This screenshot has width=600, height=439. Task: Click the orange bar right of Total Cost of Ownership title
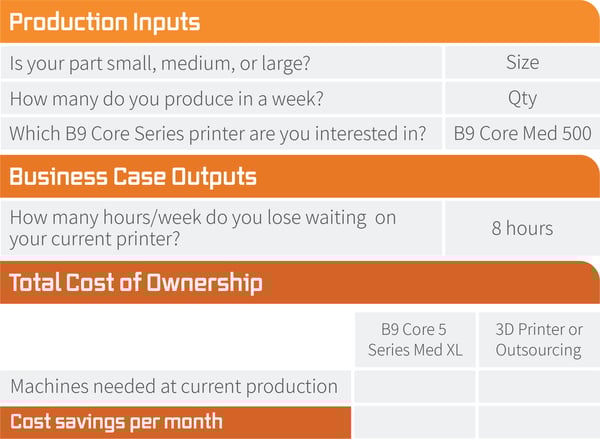[430, 282]
